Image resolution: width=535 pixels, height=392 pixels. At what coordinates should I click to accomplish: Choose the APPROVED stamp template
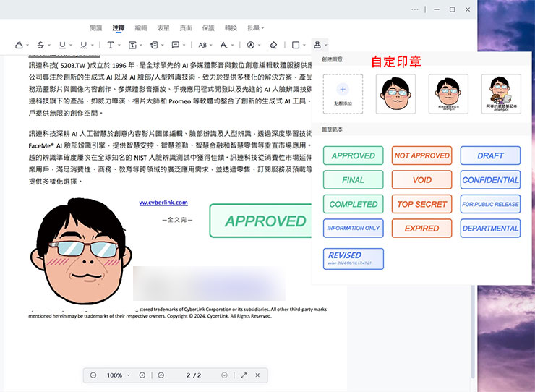click(x=353, y=155)
